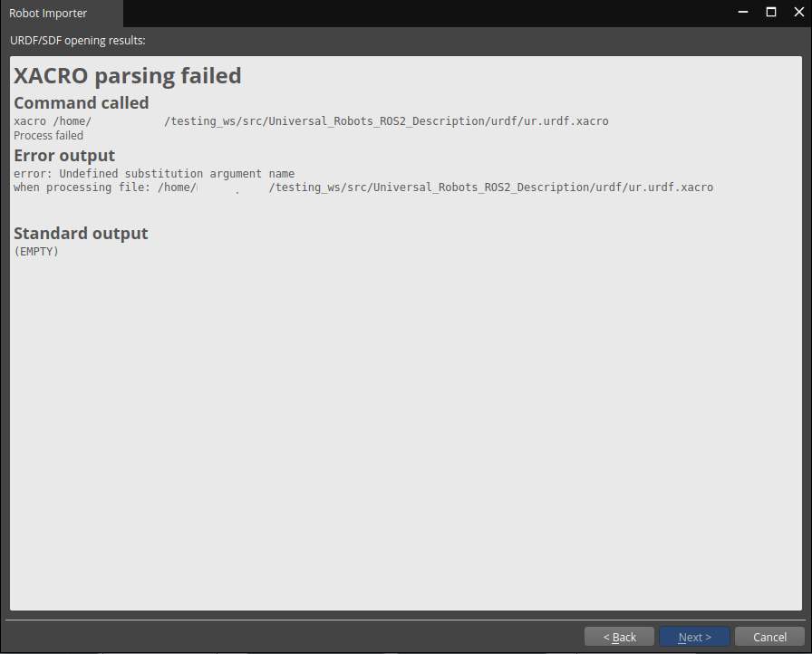The width and height of the screenshot is (812, 654).
Task: Click the empty title bar area
Action: pyautogui.click(x=426, y=13)
